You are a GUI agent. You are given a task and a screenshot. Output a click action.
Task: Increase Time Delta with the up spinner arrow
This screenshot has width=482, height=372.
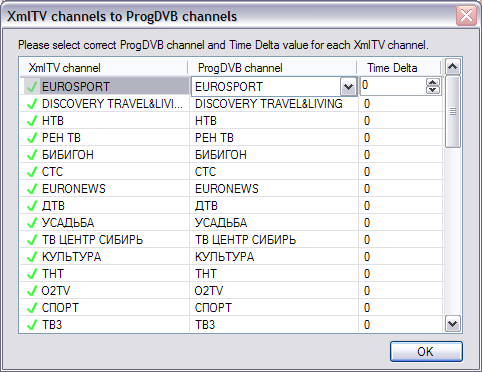coord(433,82)
